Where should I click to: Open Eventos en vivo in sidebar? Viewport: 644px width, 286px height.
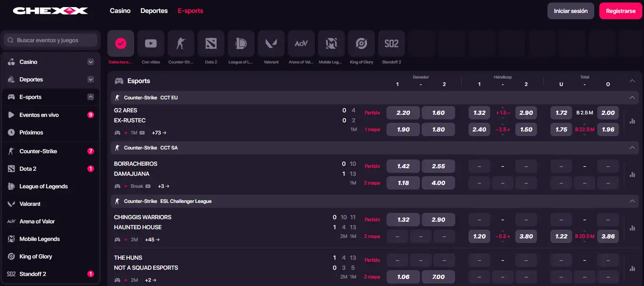point(51,115)
